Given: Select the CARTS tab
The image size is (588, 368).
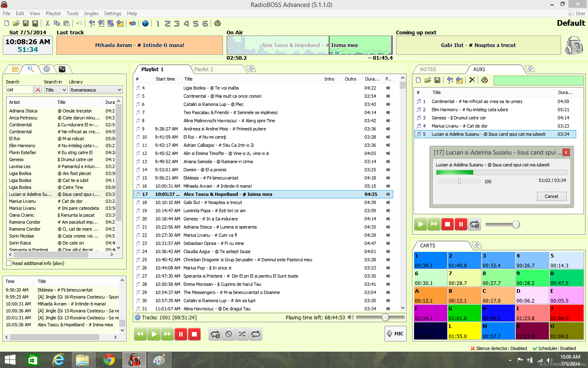Looking at the screenshot, I should pos(428,245).
